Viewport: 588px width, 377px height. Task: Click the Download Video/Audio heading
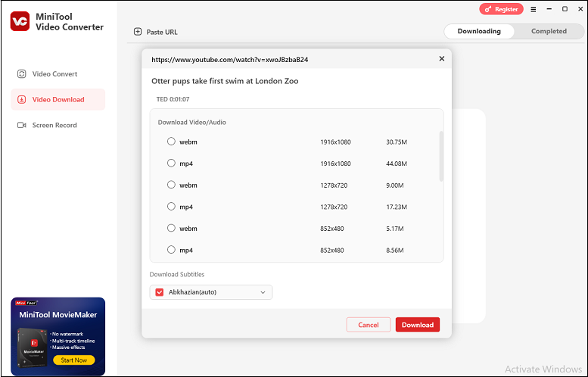click(191, 123)
